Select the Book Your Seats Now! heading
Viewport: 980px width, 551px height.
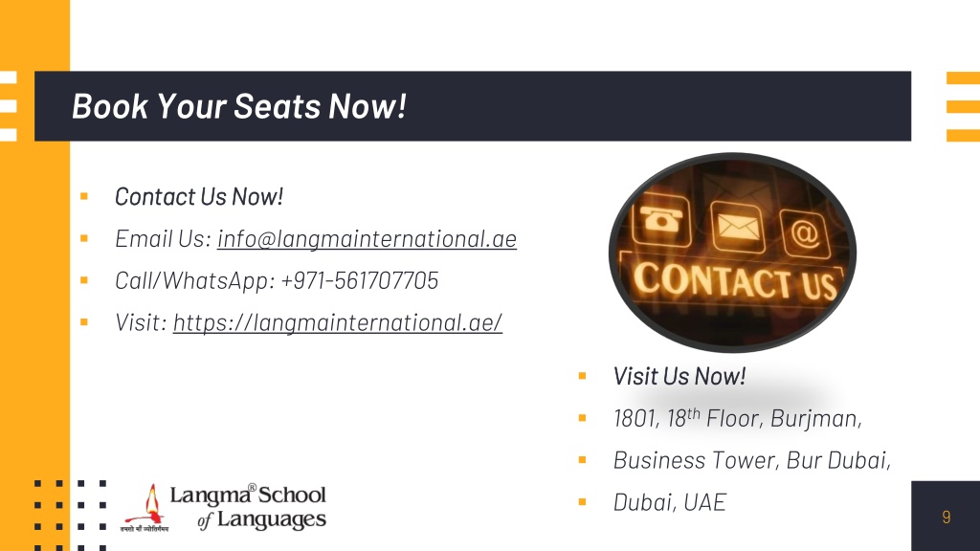(238, 105)
